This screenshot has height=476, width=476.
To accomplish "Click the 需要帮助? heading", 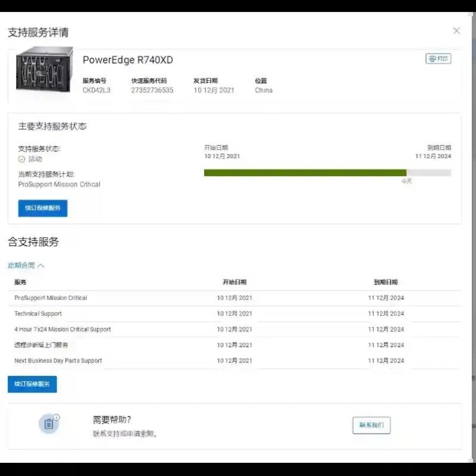I will (112, 420).
